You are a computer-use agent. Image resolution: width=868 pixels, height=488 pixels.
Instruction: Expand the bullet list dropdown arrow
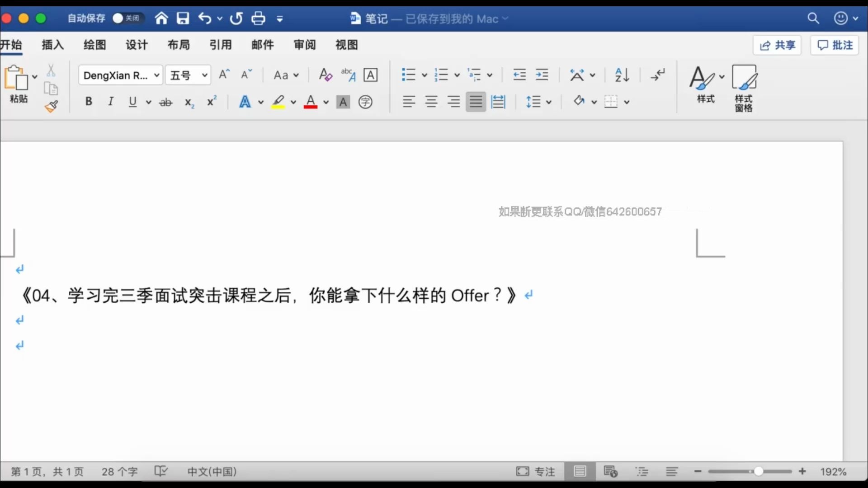(424, 75)
